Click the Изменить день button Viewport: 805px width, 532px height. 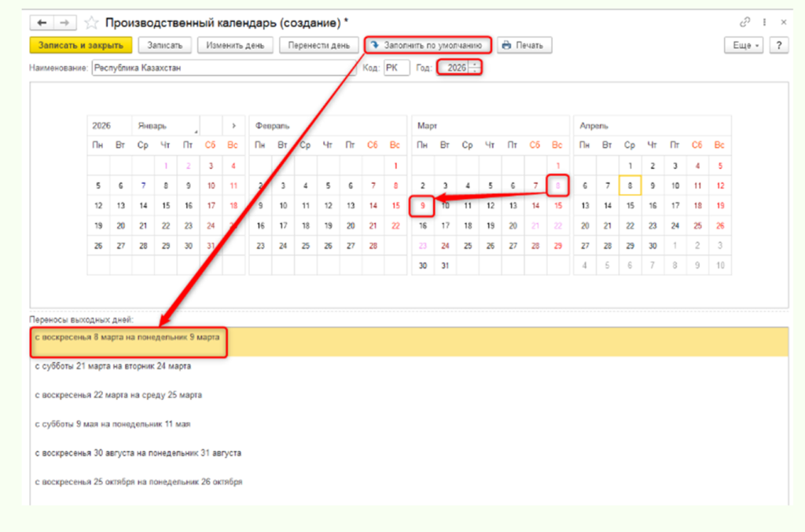(x=235, y=46)
